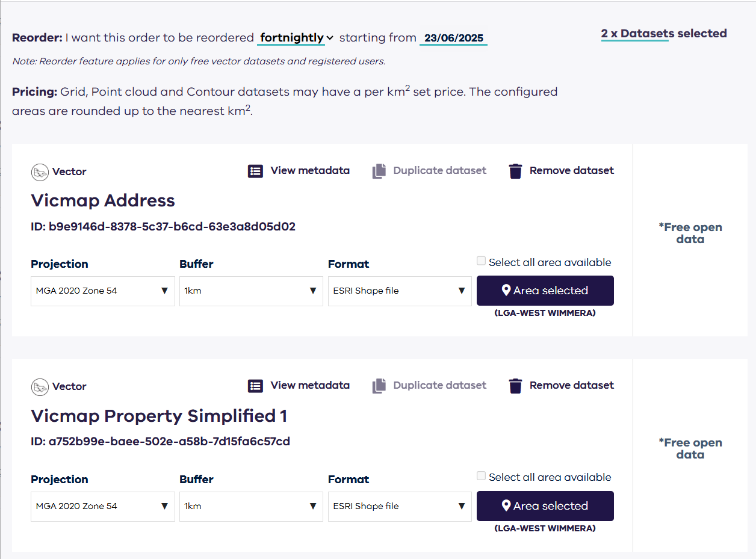Open the fortnightly reorder frequency dropdown
The image size is (756, 559).
[x=296, y=38]
